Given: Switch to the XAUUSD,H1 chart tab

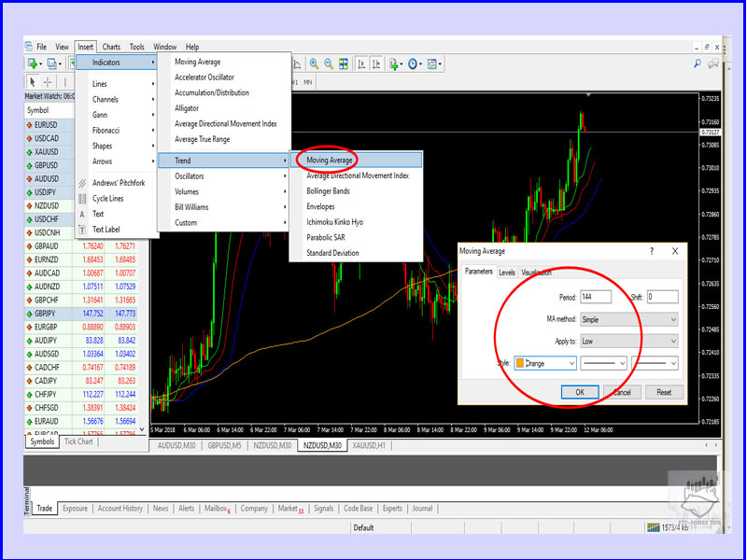Looking at the screenshot, I should pyautogui.click(x=371, y=446).
